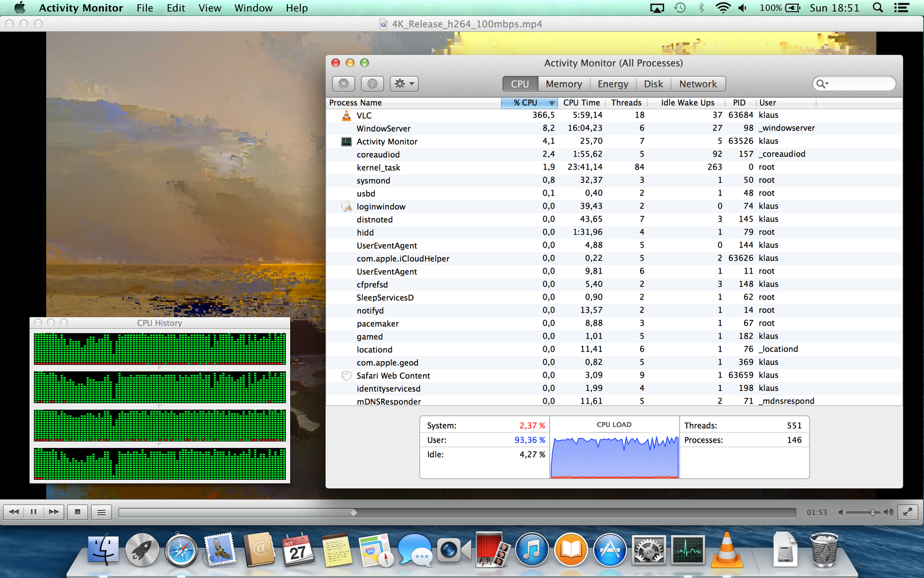Switch to the Memory tab
The image size is (924, 578).
click(564, 84)
